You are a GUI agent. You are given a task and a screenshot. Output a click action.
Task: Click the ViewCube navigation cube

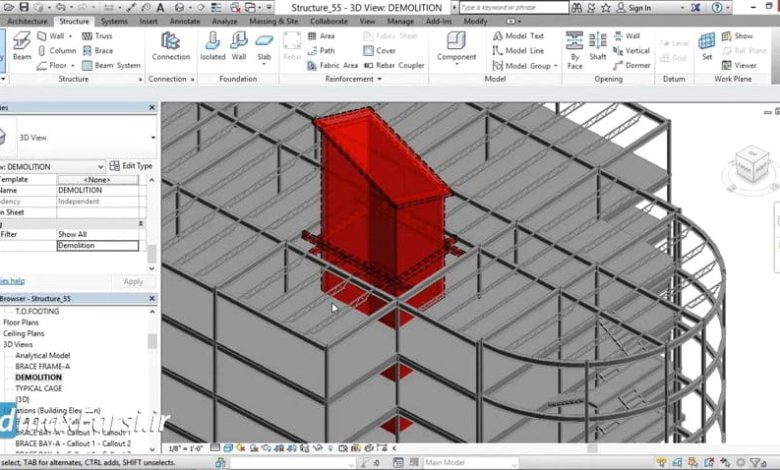click(751, 167)
